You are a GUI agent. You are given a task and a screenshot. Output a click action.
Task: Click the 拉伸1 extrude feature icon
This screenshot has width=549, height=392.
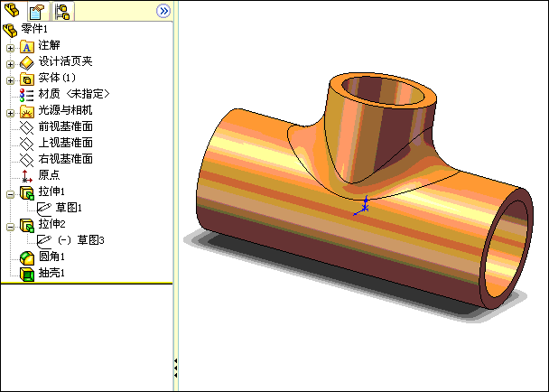click(26, 192)
